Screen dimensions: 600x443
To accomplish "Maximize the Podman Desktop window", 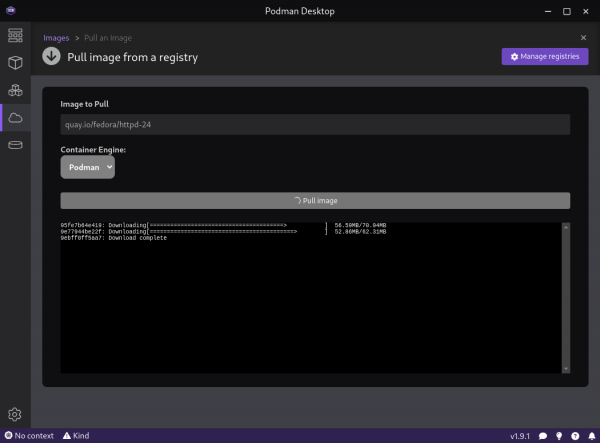I will tap(567, 11).
